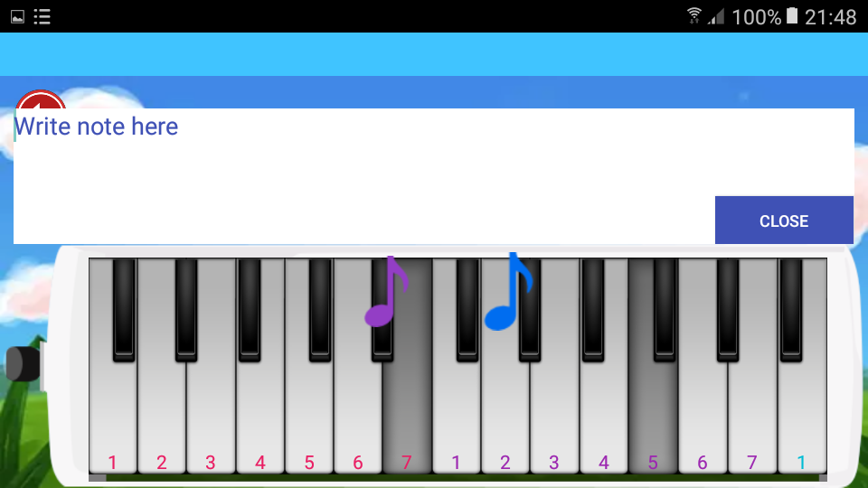The height and width of the screenshot is (488, 868).
Task: Play the pink white key 4
Action: point(260,420)
